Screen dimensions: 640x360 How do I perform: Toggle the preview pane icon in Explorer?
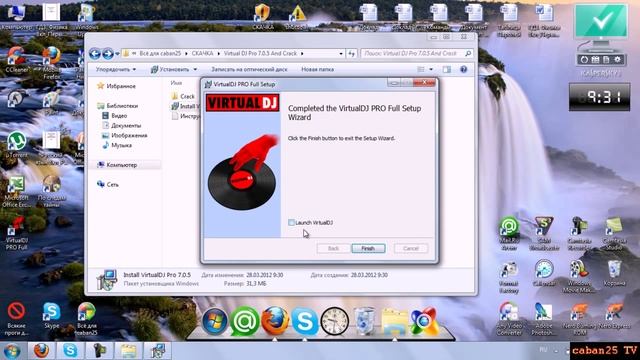coord(447,69)
